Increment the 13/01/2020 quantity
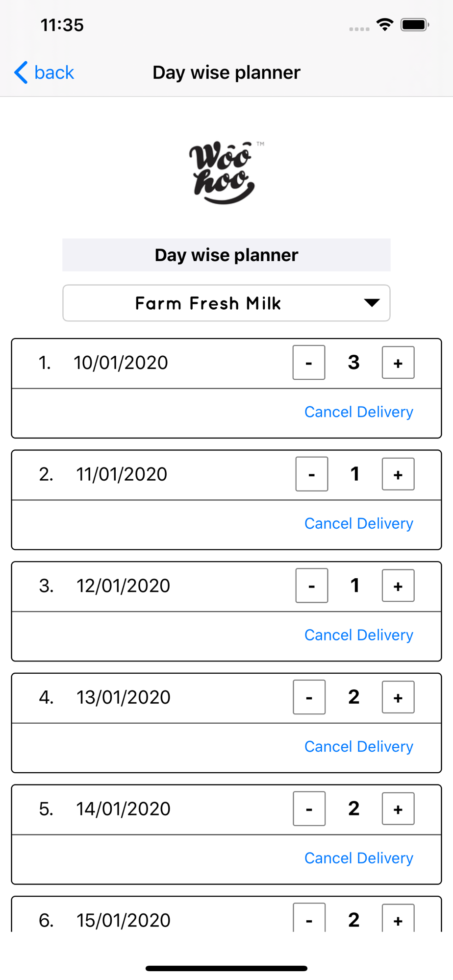This screenshot has height=980, width=453. click(398, 698)
